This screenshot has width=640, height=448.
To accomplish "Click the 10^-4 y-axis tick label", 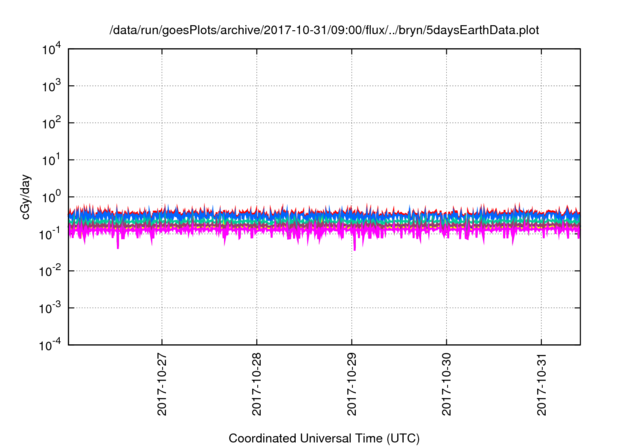I will (x=50, y=345).
